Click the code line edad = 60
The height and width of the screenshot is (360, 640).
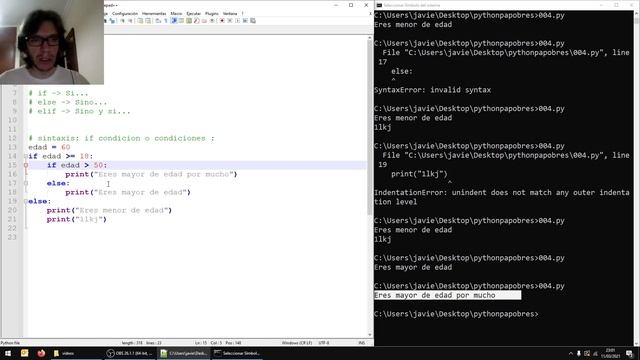coord(49,147)
